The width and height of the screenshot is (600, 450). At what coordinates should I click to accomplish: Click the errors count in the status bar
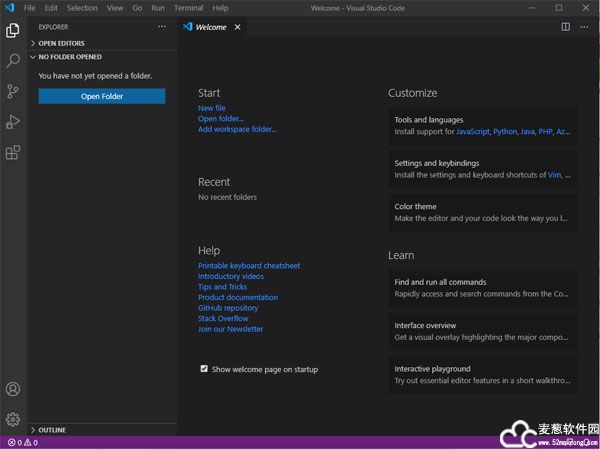pyautogui.click(x=15, y=443)
